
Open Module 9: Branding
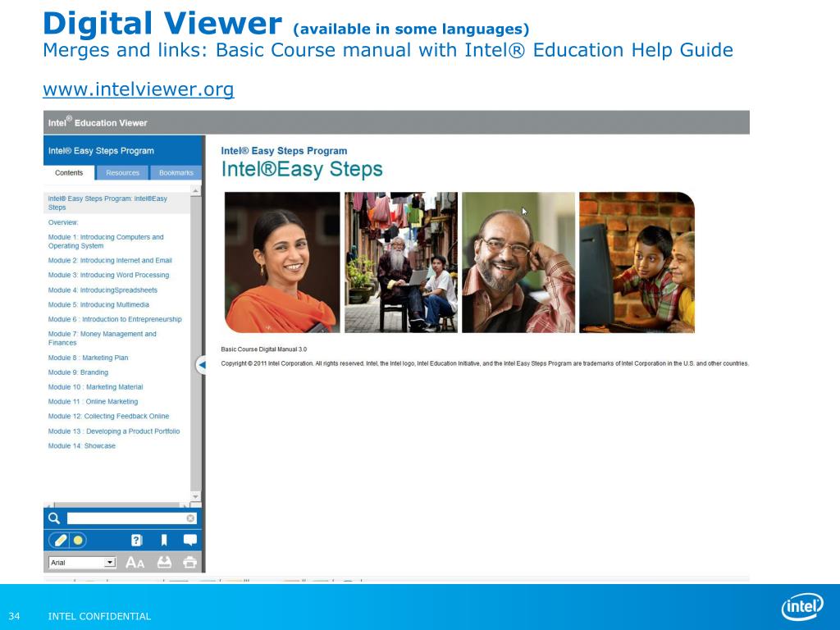(x=78, y=372)
